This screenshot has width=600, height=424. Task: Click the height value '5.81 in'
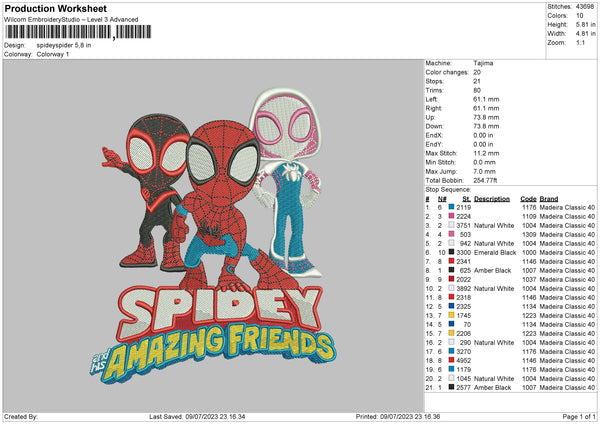[x=585, y=24]
